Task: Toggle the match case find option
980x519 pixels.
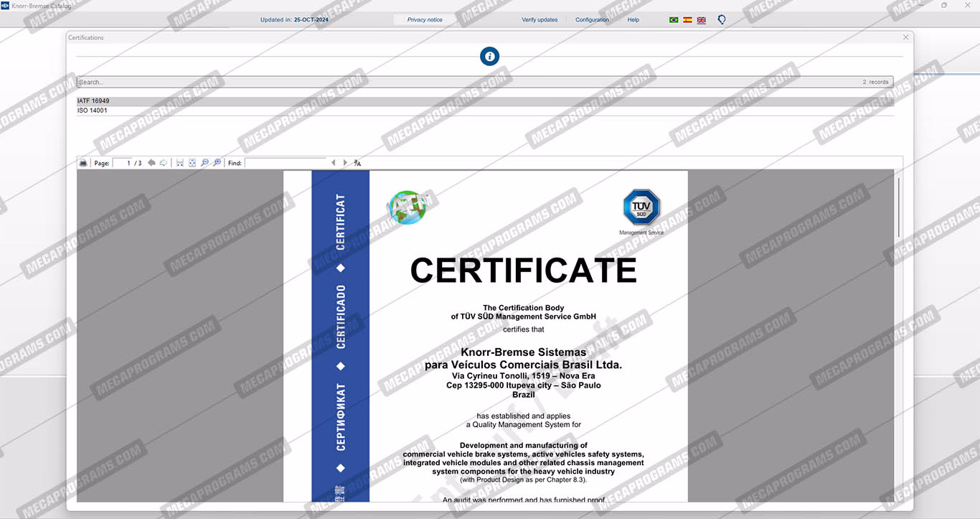Action: (x=357, y=163)
